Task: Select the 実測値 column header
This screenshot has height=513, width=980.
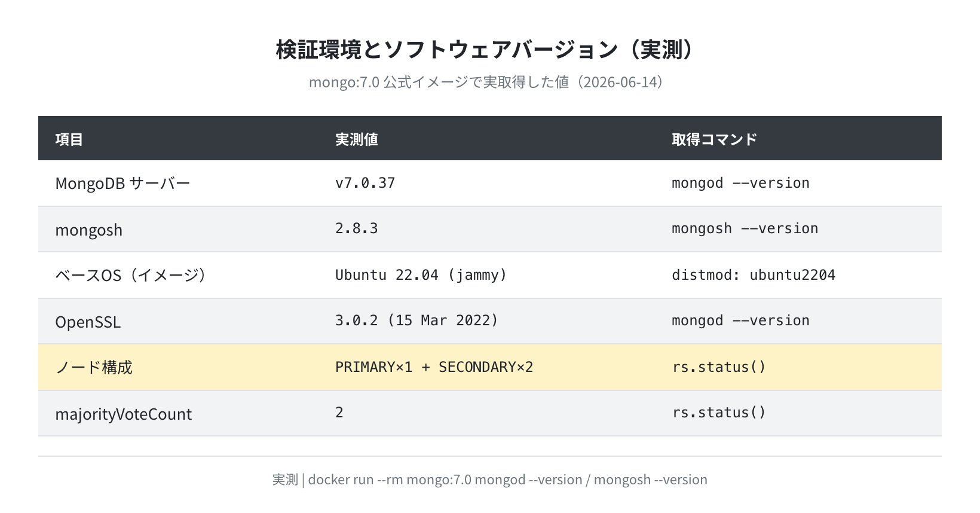Action: (357, 139)
